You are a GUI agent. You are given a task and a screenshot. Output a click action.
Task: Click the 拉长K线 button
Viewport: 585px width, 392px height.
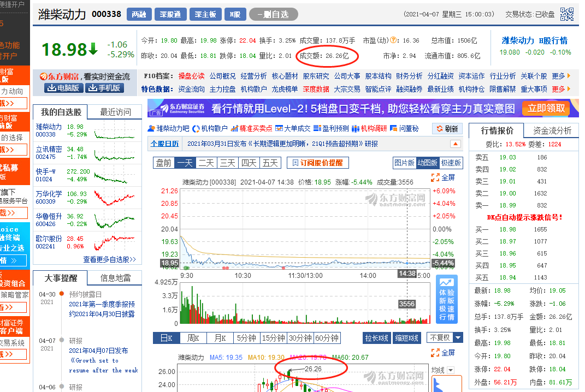click(x=376, y=338)
